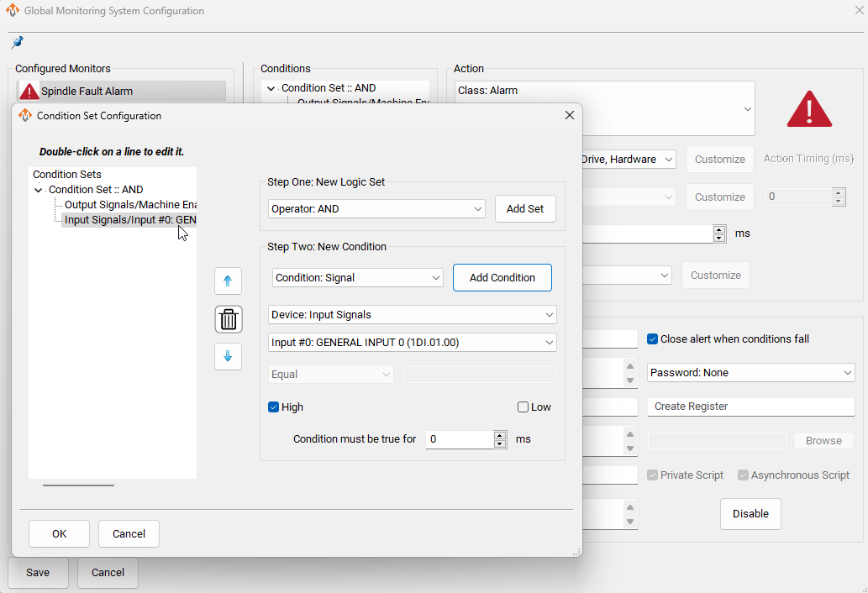Click the Add Condition button
The height and width of the screenshot is (593, 868).
[502, 278]
